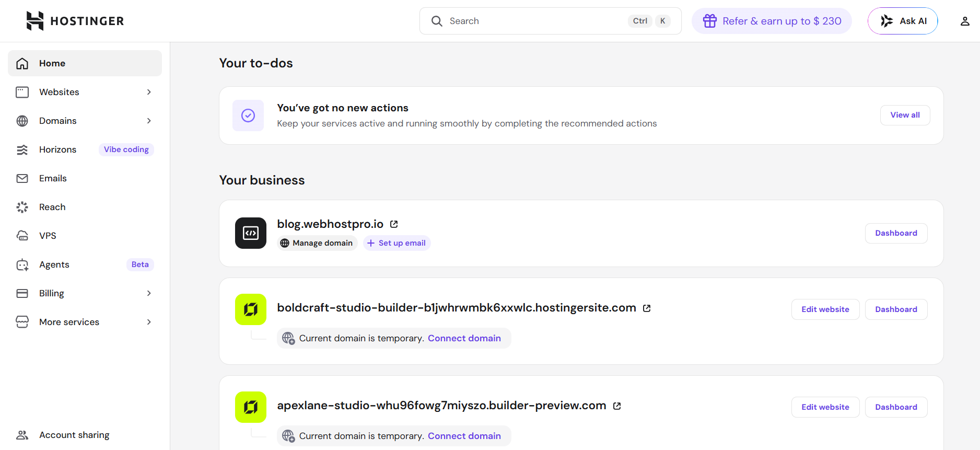This screenshot has width=980, height=450.
Task: Expand the Websites submenu chevron
Action: point(149,92)
